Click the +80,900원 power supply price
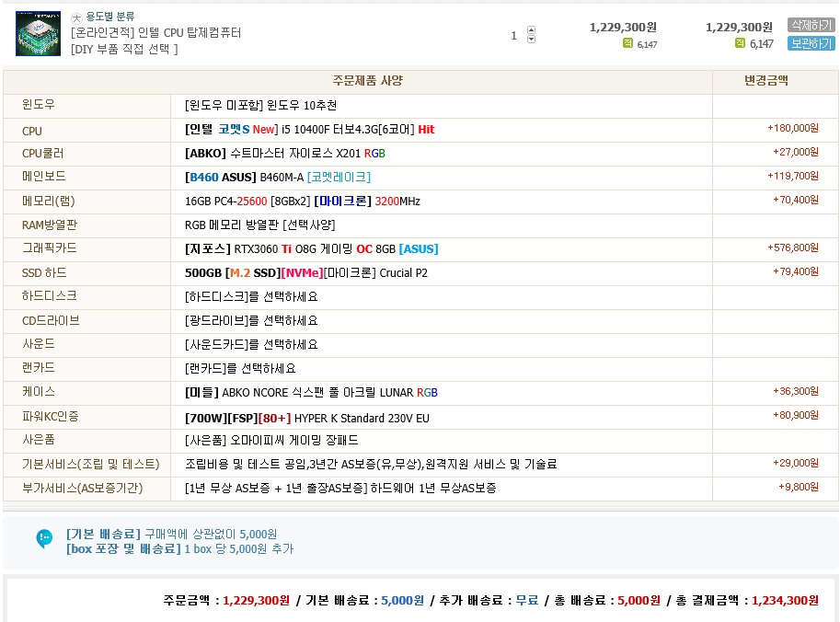This screenshot has height=622, width=840. coord(796,415)
